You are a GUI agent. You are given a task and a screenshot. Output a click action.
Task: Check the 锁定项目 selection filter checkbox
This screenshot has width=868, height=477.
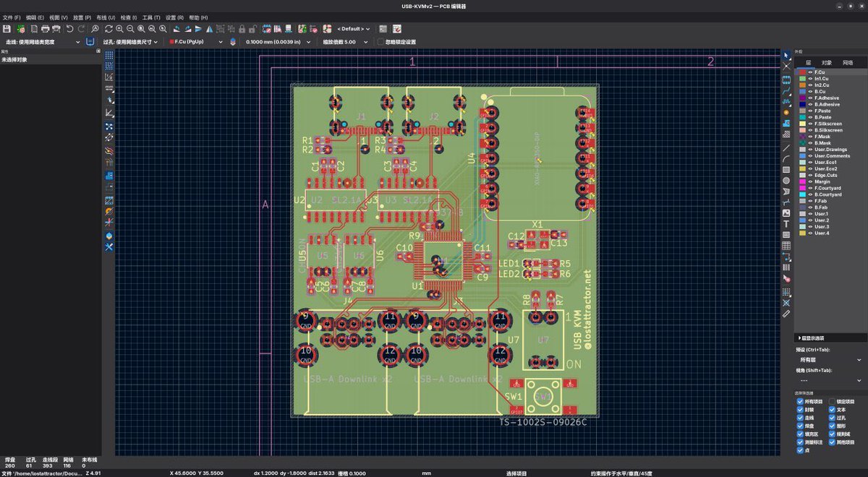[x=832, y=401]
